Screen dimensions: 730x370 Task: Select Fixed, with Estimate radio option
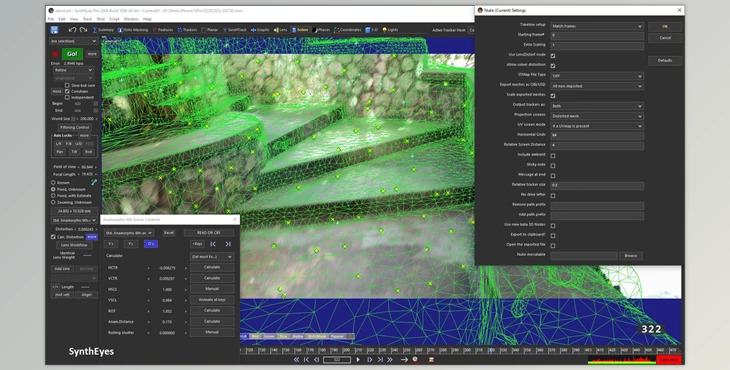tap(53, 196)
